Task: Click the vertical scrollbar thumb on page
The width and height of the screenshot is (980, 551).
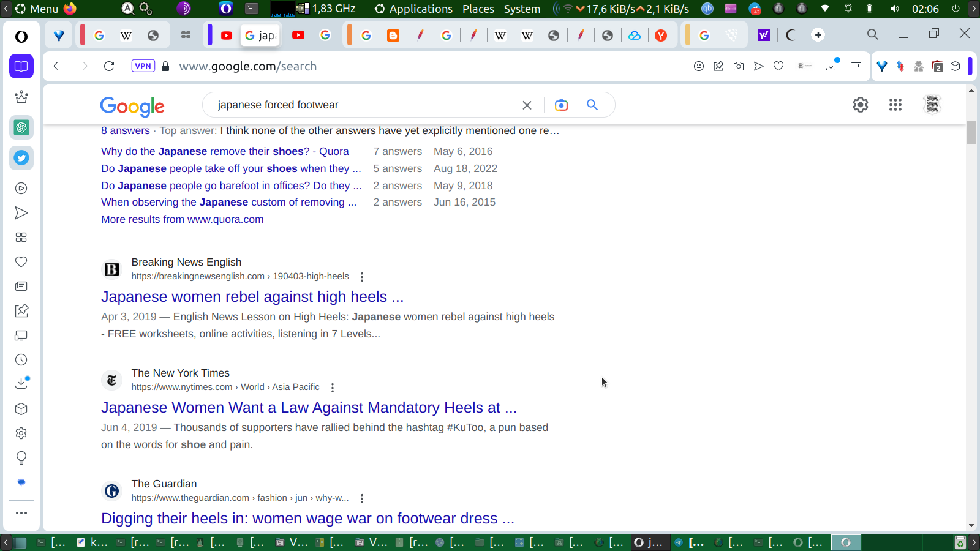Action: click(971, 133)
